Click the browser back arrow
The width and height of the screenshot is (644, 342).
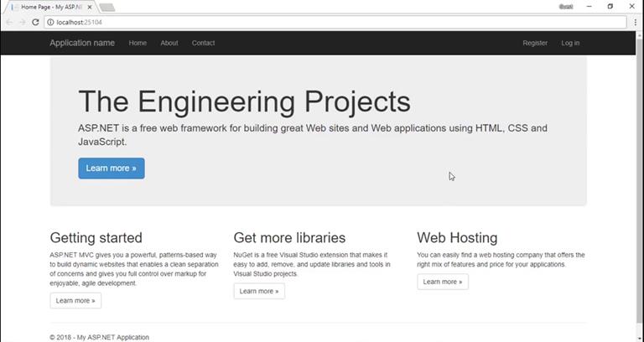click(9, 22)
